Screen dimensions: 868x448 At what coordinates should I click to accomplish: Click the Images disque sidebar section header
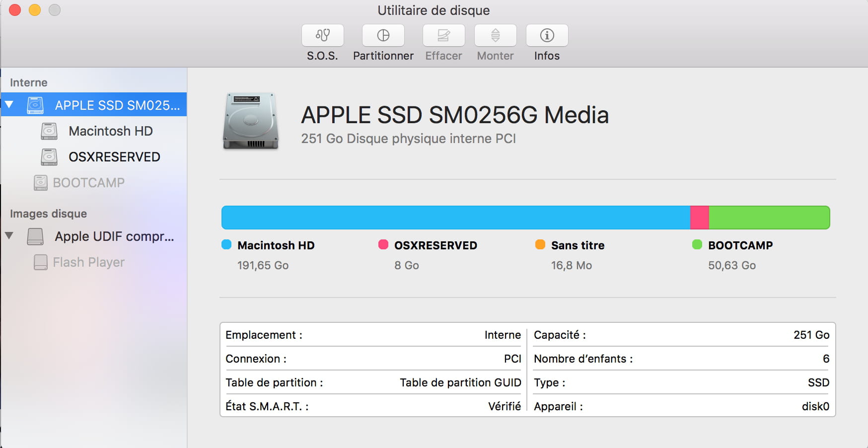click(48, 214)
